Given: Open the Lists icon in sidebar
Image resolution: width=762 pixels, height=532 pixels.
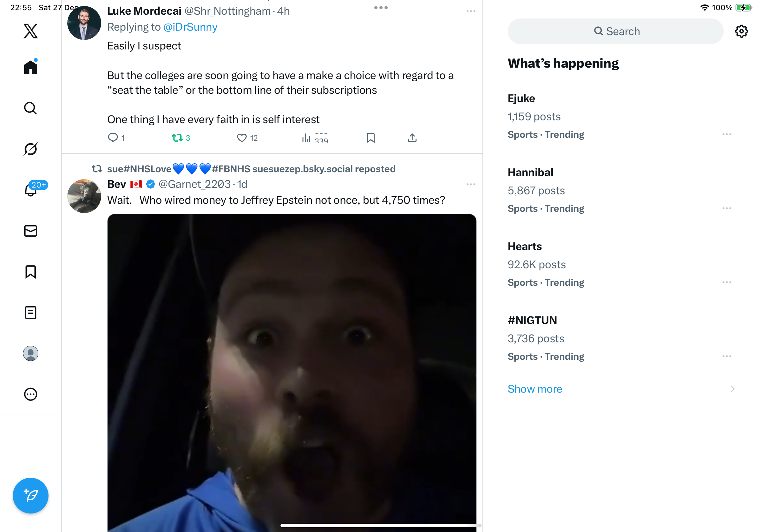Looking at the screenshot, I should (x=31, y=313).
